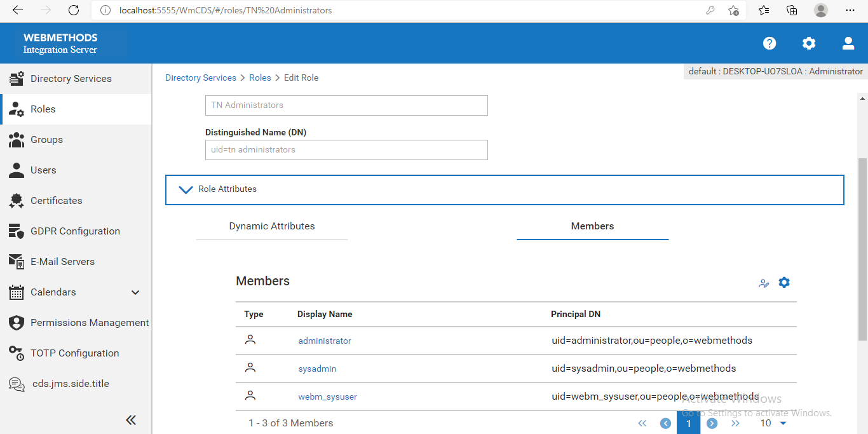Open the page size dropdown showing 10
The width and height of the screenshot is (868, 434).
773,423
